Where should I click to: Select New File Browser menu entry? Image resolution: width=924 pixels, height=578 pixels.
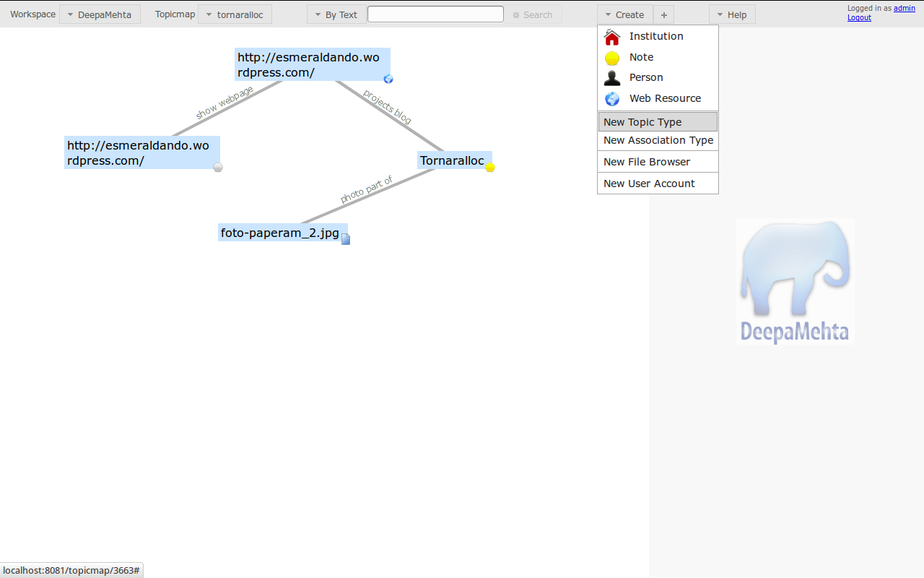tap(658, 162)
